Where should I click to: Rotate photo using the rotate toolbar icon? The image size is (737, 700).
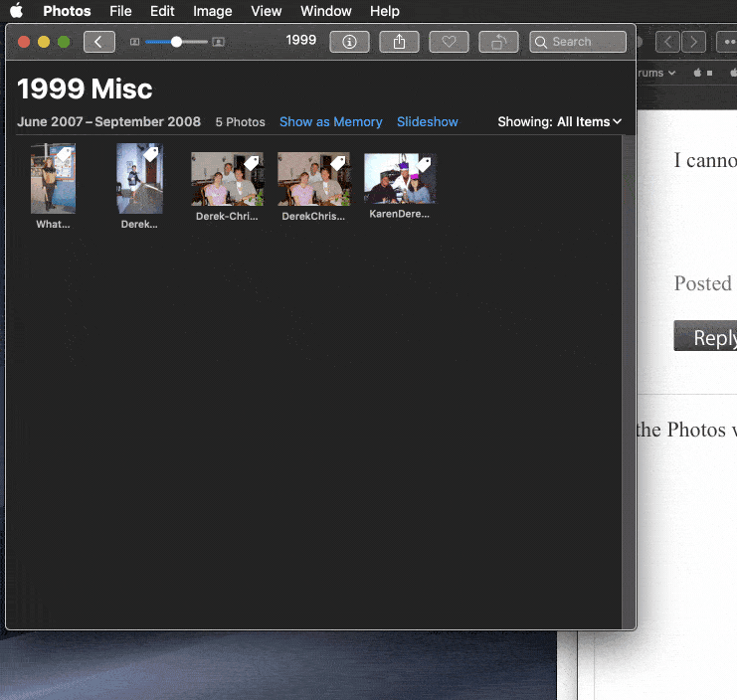pos(498,42)
